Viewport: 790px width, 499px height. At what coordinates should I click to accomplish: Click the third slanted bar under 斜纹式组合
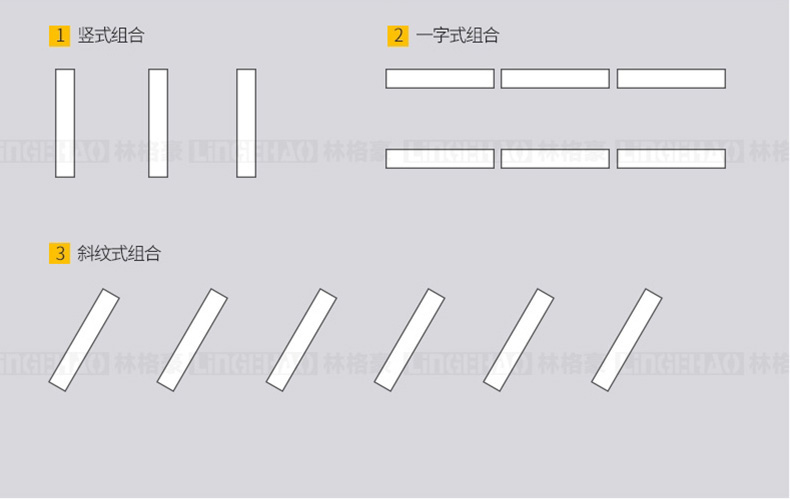(301, 340)
